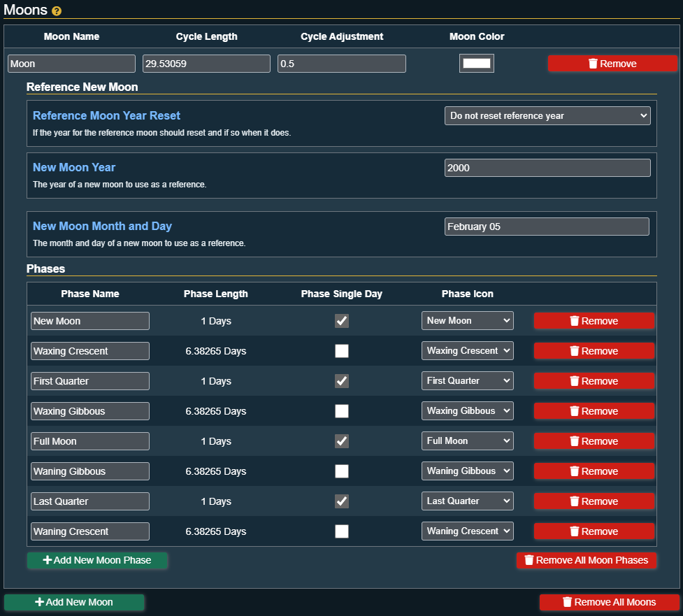Click trash icon on Last Quarter row
683x616 pixels.
pyautogui.click(x=574, y=501)
